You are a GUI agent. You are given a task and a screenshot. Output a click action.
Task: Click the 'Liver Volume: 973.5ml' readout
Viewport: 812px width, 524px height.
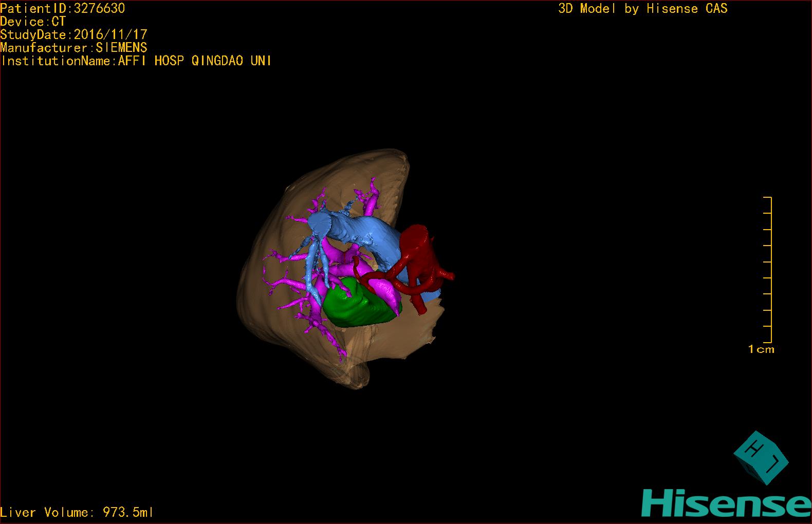pyautogui.click(x=77, y=512)
